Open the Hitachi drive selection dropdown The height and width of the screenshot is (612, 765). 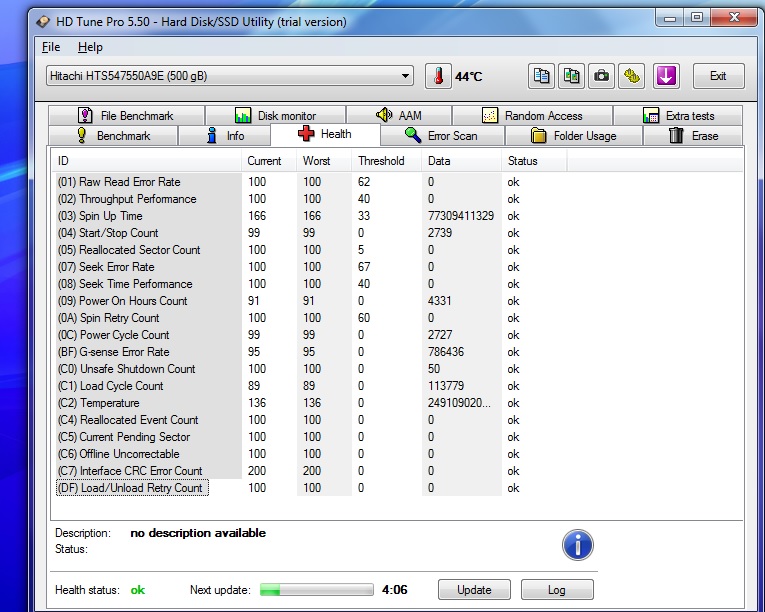pos(230,76)
